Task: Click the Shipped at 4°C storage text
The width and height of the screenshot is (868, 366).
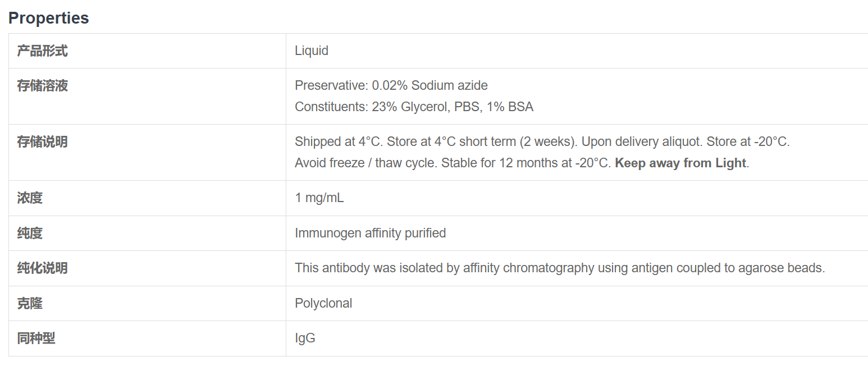Action: click(x=542, y=141)
